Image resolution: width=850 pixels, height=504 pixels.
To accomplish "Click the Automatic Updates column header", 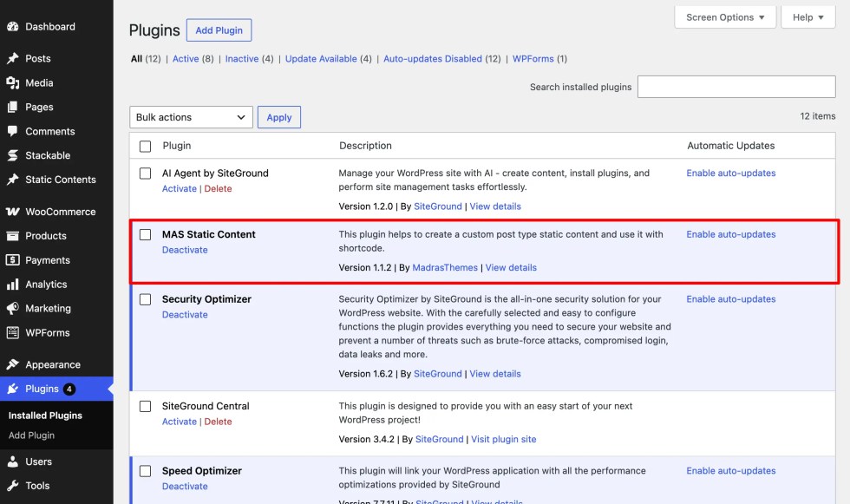I will (x=730, y=145).
